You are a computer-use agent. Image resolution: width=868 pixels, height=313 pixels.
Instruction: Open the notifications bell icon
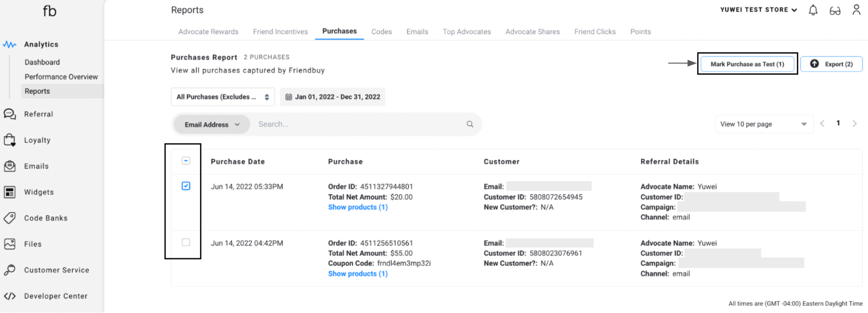click(x=813, y=10)
